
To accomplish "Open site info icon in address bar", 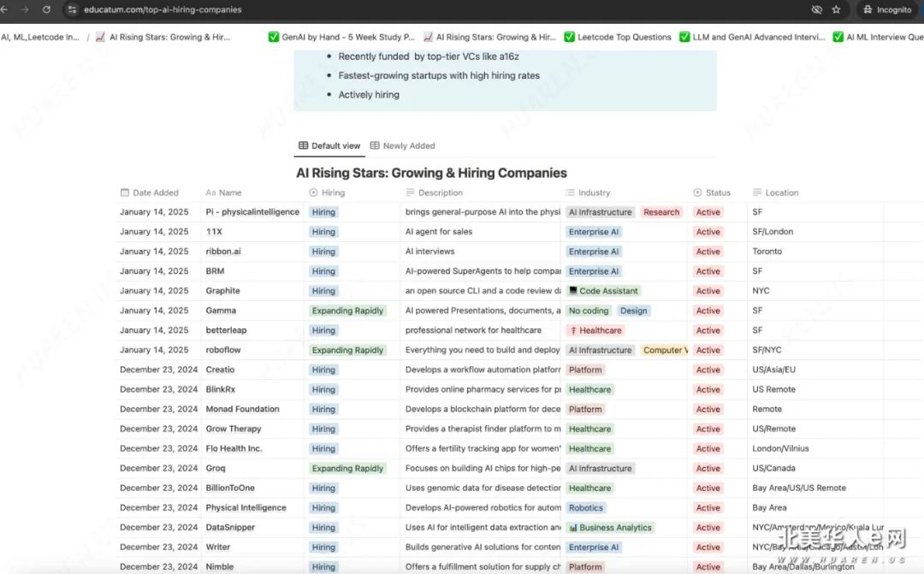I will click(72, 9).
